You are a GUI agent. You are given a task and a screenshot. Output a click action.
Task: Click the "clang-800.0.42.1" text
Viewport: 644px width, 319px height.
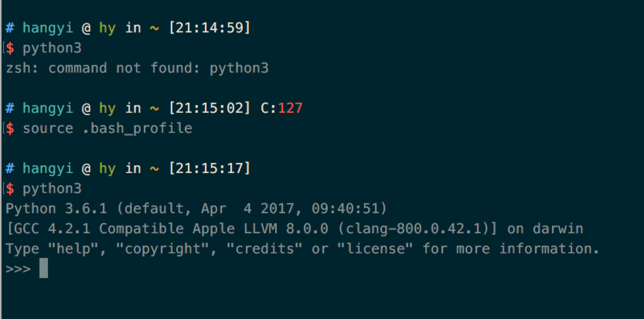click(x=414, y=229)
